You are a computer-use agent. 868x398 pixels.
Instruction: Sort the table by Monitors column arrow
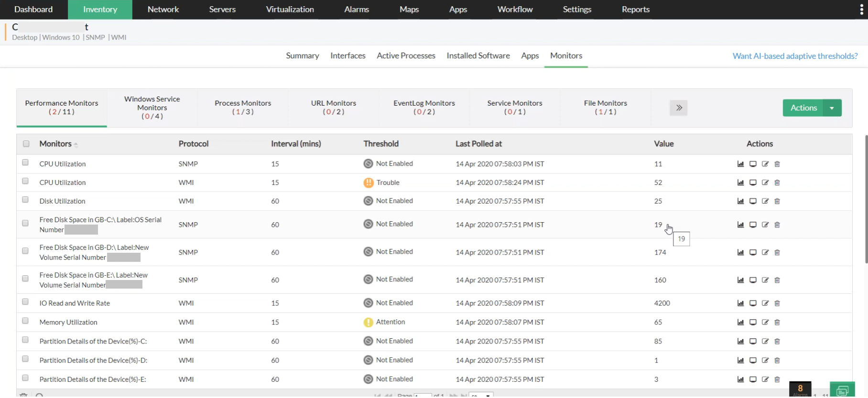pos(76,144)
